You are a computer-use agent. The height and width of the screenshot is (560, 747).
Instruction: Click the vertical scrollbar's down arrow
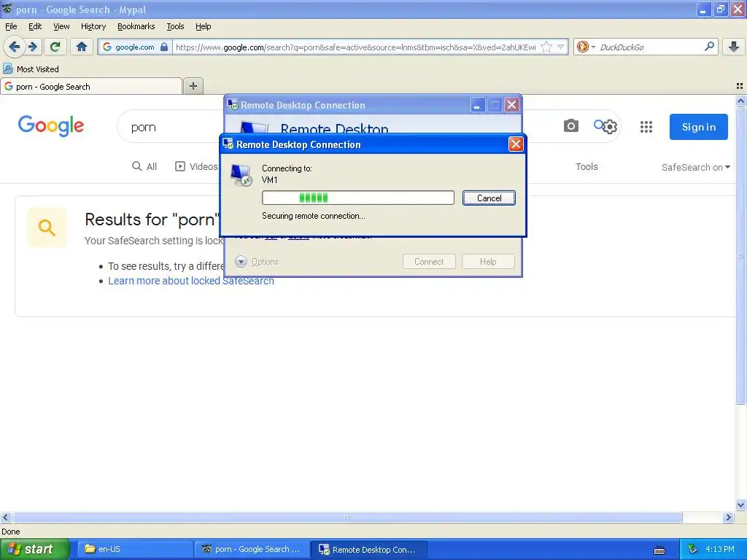coord(740,505)
